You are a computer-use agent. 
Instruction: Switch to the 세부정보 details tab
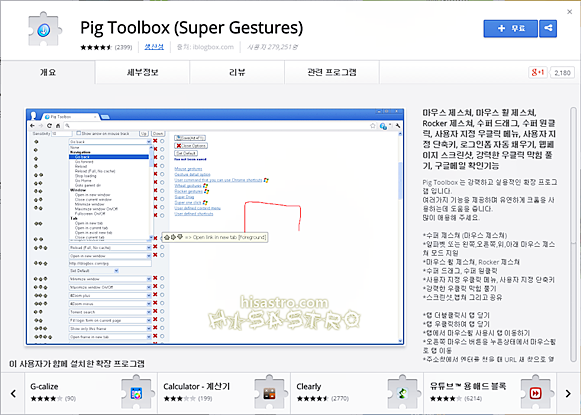coord(143,72)
